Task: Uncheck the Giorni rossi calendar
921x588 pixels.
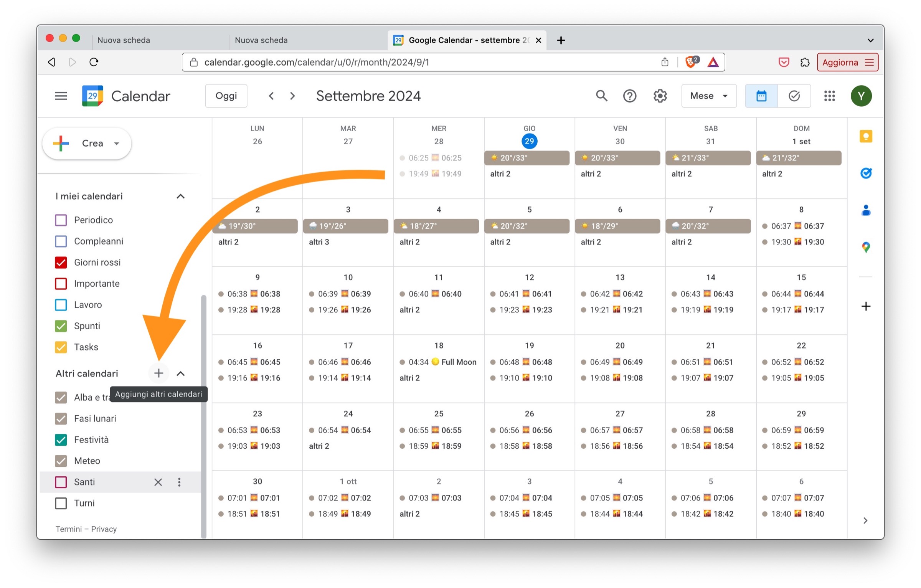Action: 61,263
